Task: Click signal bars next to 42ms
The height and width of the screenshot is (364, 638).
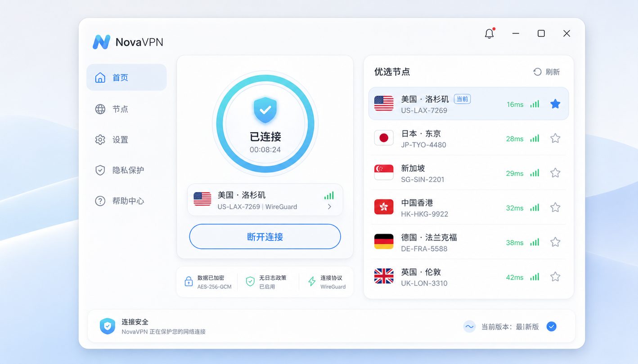Action: [535, 277]
